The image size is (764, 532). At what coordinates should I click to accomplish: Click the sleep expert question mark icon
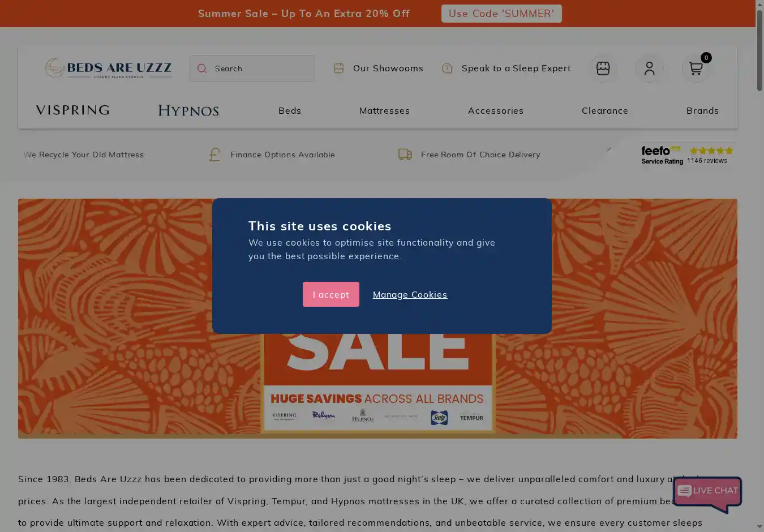pos(447,68)
